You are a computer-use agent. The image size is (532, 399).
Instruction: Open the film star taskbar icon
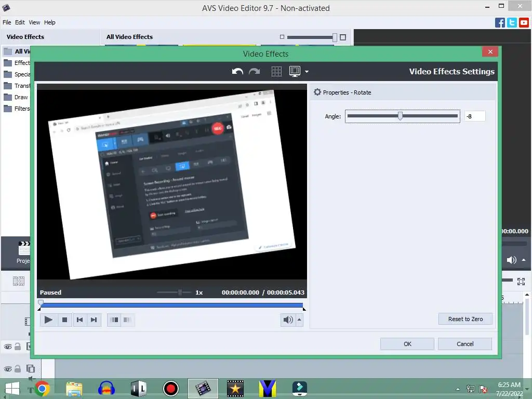click(x=235, y=389)
